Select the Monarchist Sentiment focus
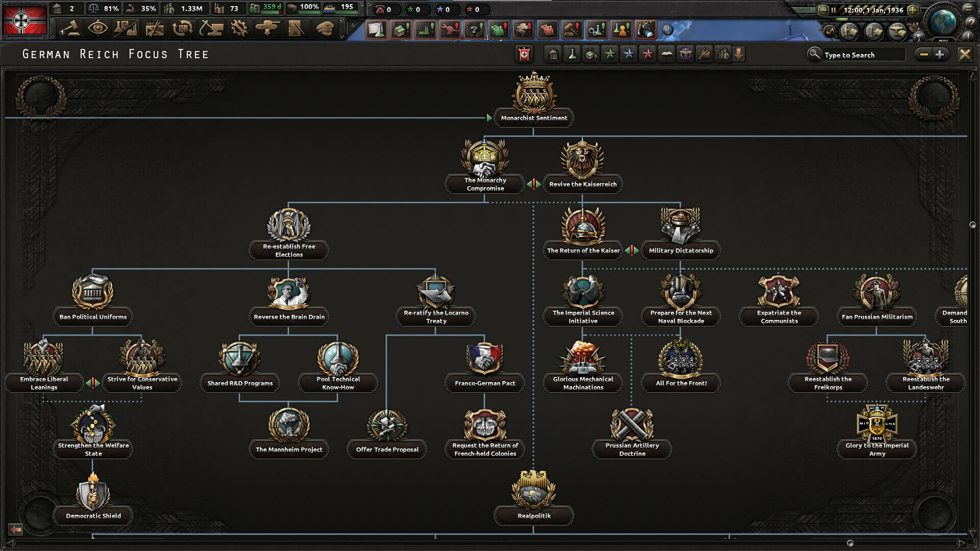Viewport: 980px width, 551px height. pyautogui.click(x=534, y=99)
